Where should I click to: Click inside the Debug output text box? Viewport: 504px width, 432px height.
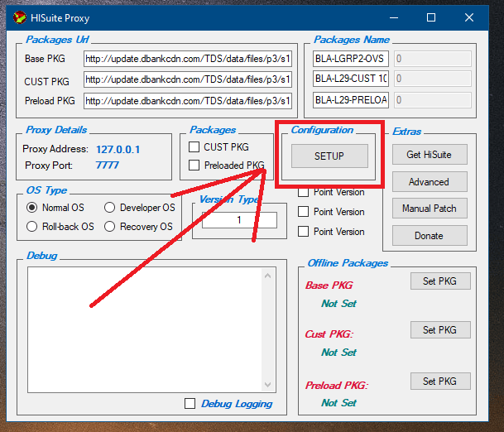145,329
